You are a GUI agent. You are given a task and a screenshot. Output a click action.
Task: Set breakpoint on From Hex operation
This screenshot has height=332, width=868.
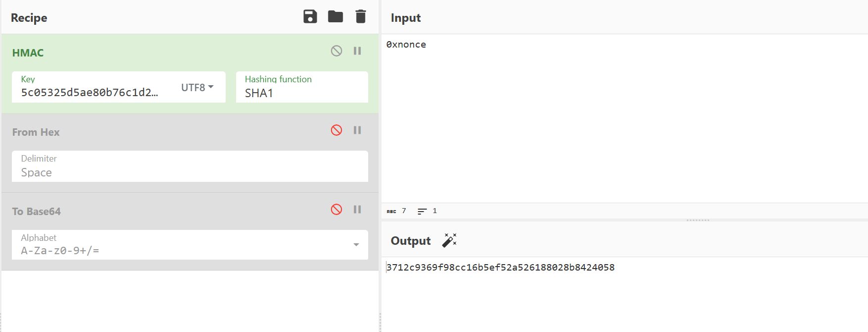[x=357, y=130]
